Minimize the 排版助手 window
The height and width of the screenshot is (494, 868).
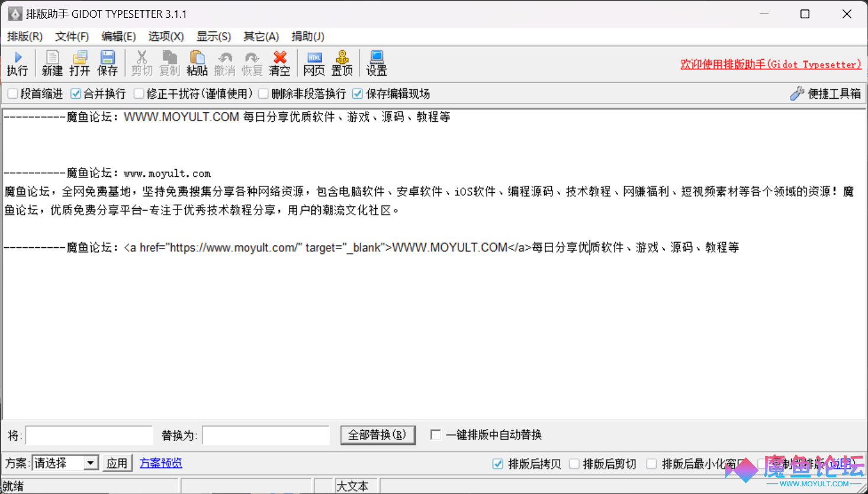(764, 14)
